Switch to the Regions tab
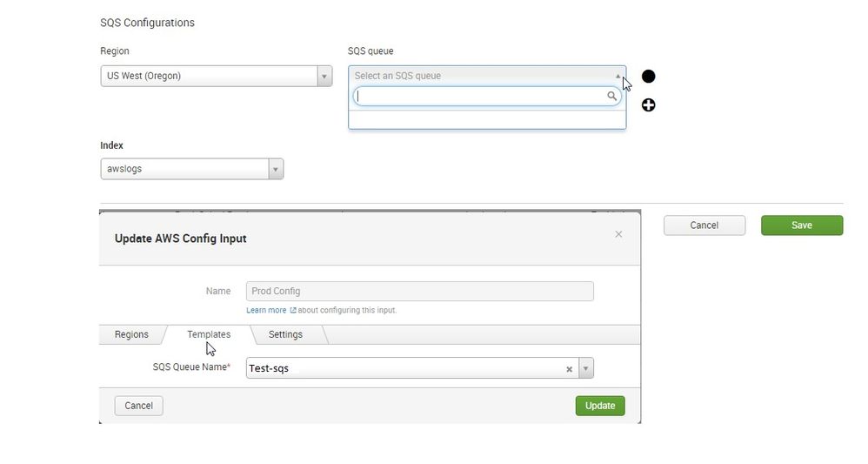 [x=132, y=334]
